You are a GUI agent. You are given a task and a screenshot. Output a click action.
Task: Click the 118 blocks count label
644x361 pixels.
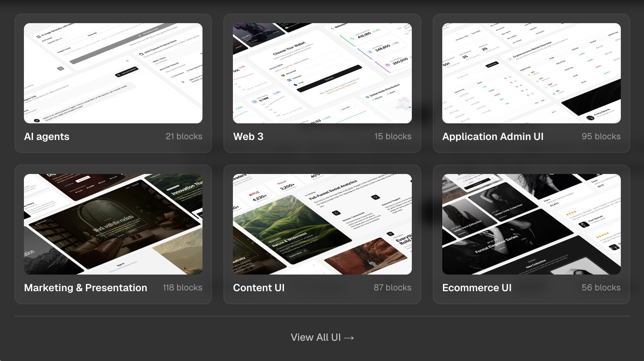coord(183,288)
